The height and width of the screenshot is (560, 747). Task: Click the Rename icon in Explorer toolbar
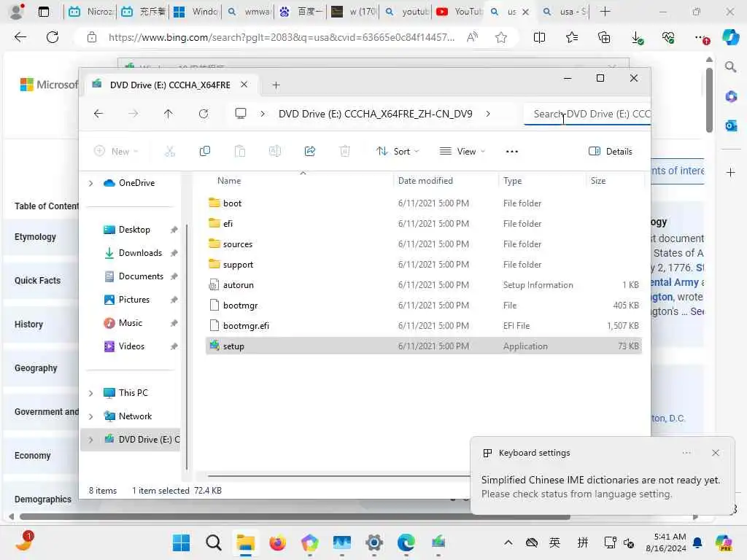tap(275, 152)
